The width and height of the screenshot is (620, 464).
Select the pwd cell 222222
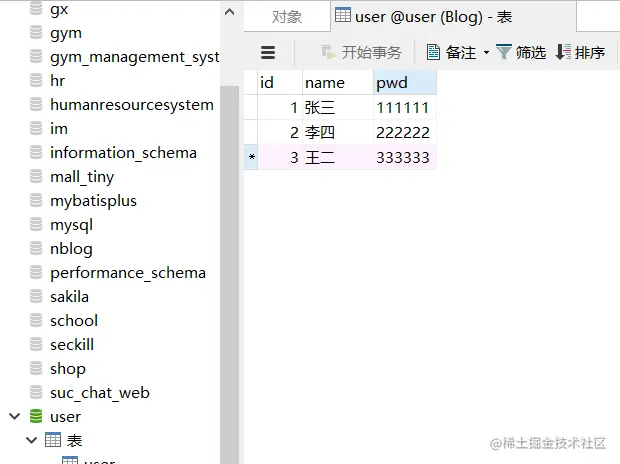405,132
